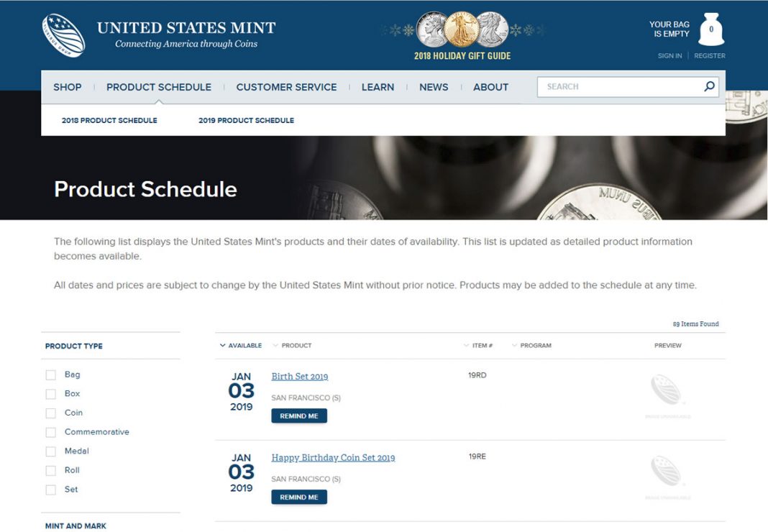Click the Birth Set 2019 preview image

click(667, 394)
